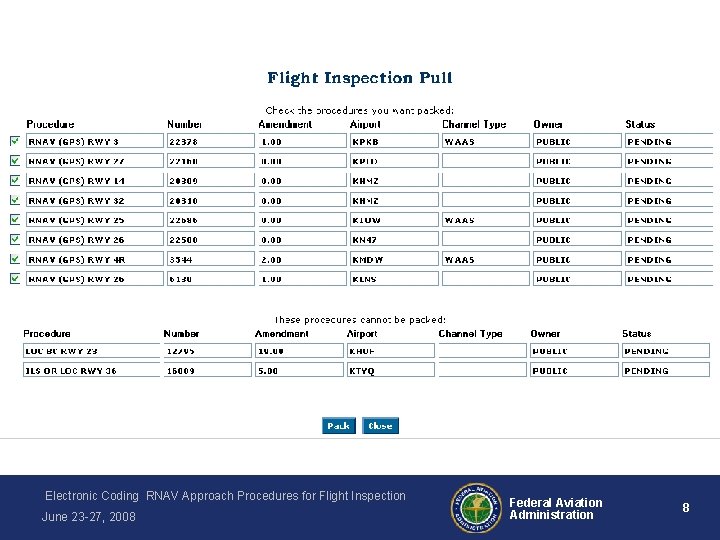
Task: Toggle checkbox for RNAV (GPS) RWY 27
Action: click(14, 161)
